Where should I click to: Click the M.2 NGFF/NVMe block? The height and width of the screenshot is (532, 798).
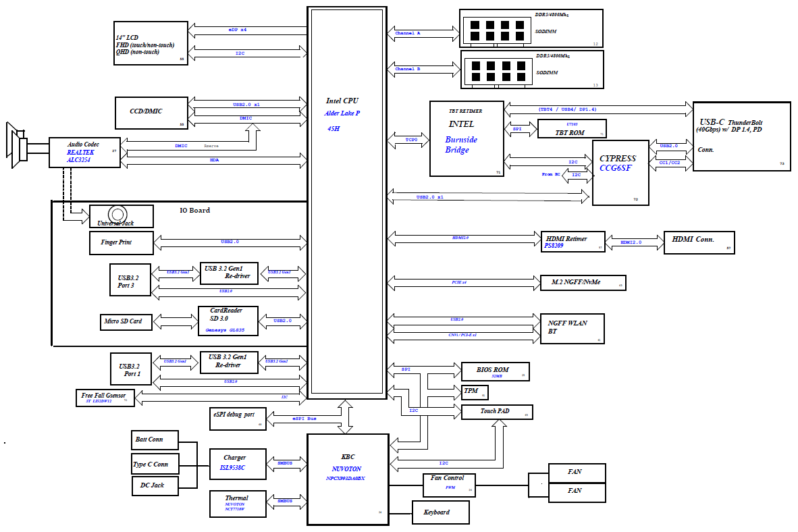[x=583, y=282]
